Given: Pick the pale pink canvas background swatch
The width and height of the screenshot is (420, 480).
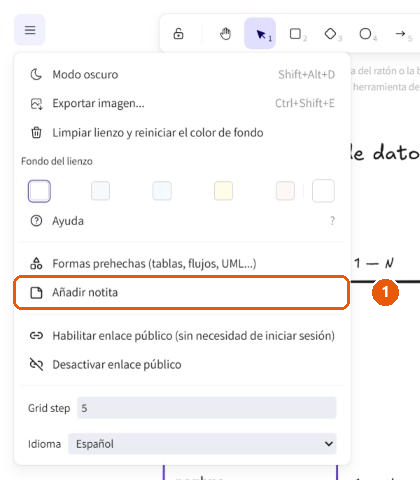Looking at the screenshot, I should [x=285, y=191].
